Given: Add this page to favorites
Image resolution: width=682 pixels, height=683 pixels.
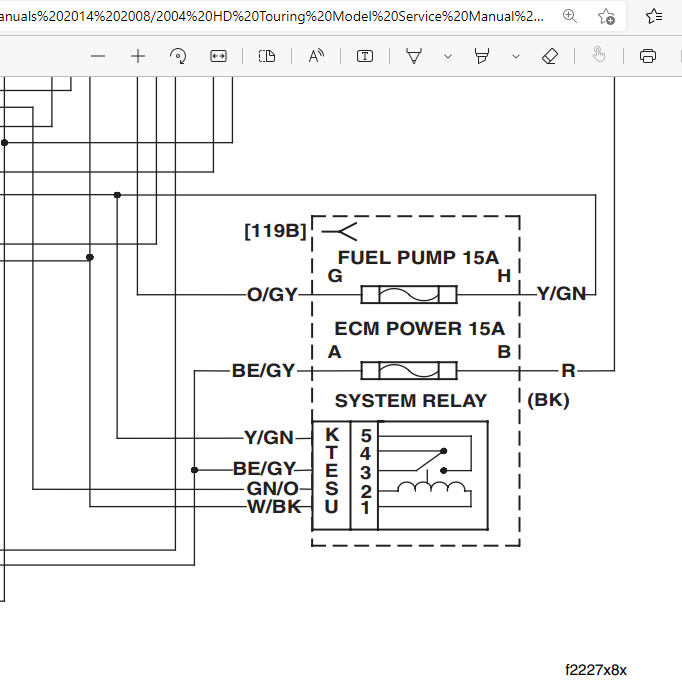Looking at the screenshot, I should (x=606, y=16).
